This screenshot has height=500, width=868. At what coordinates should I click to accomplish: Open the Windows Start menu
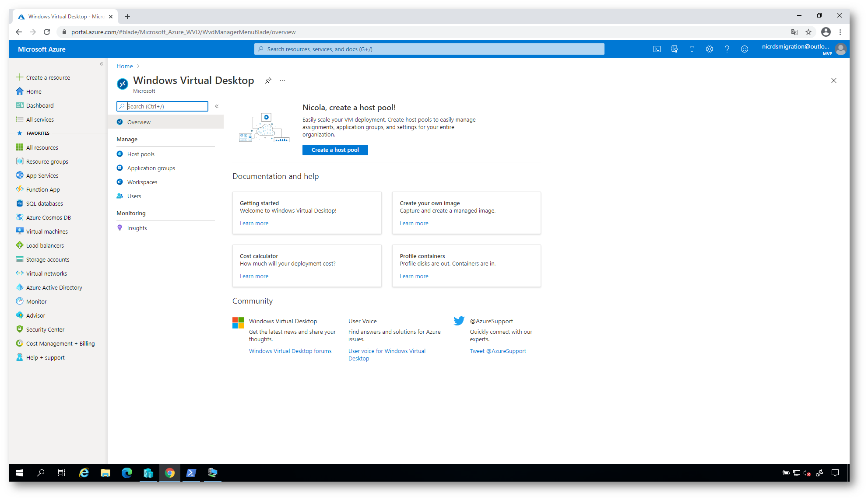(19, 472)
